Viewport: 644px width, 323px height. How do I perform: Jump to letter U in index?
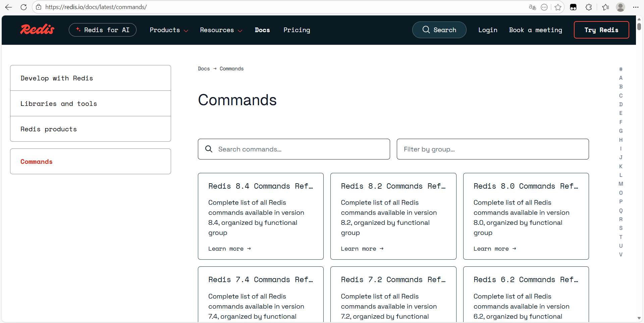tap(621, 246)
